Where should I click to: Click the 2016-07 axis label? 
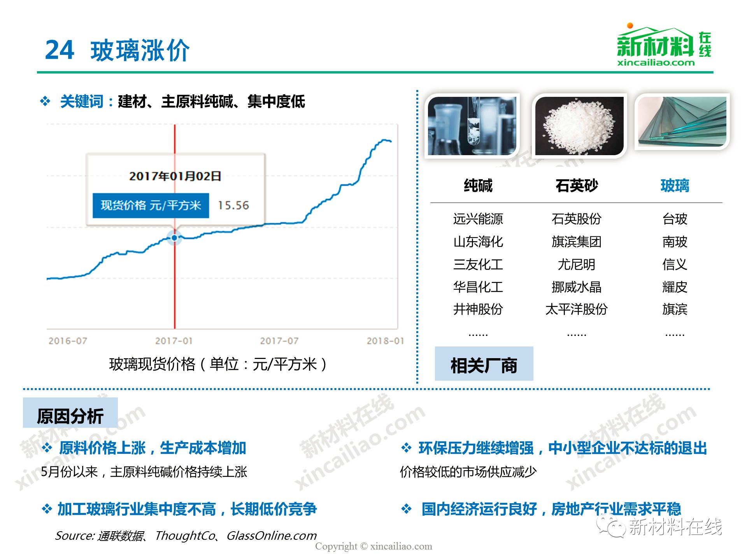pos(68,341)
